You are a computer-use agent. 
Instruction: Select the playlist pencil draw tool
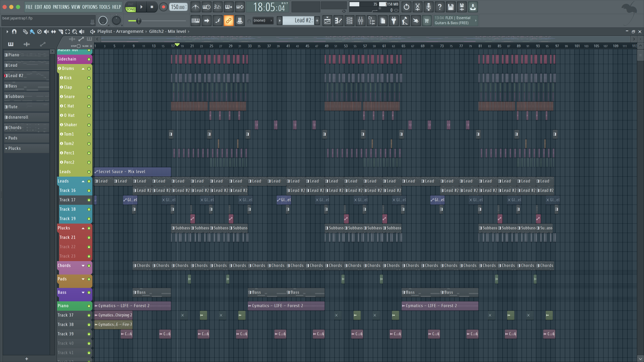tap(25, 32)
